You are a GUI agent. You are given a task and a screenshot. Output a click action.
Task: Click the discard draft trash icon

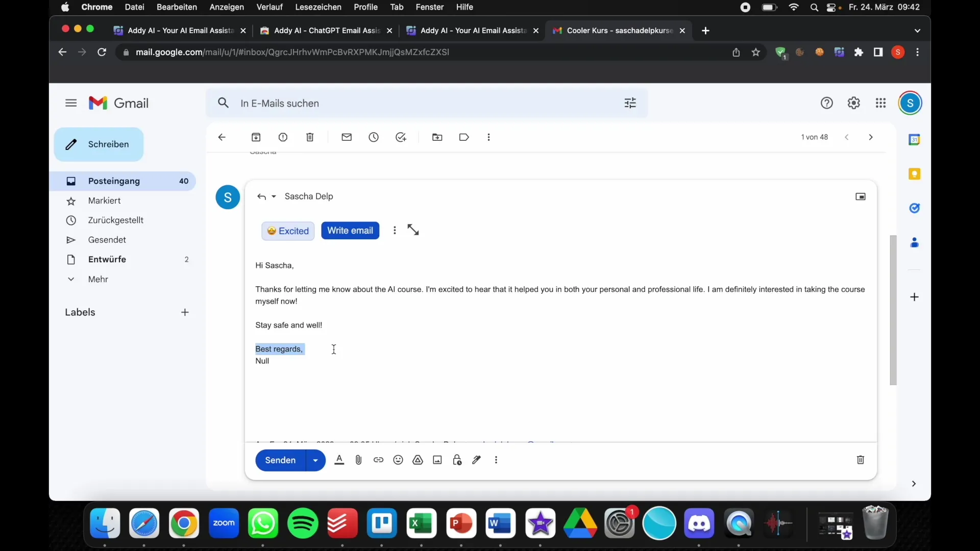tap(860, 460)
